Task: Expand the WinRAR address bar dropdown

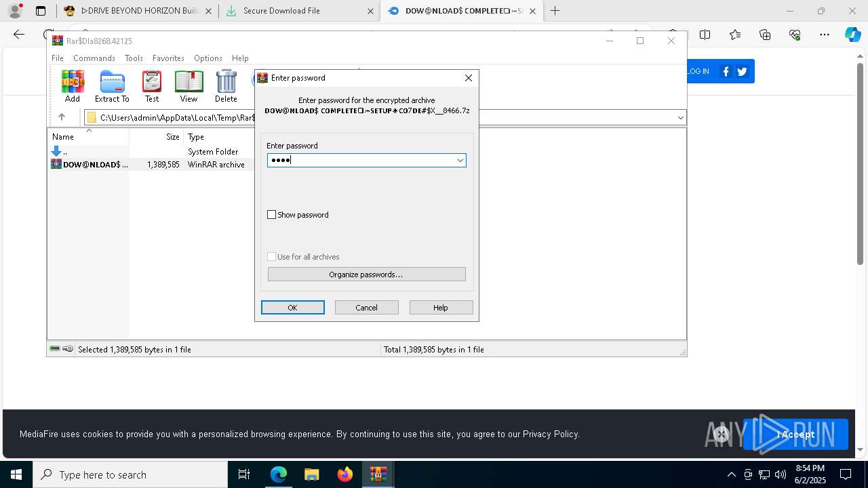Action: [x=680, y=117]
